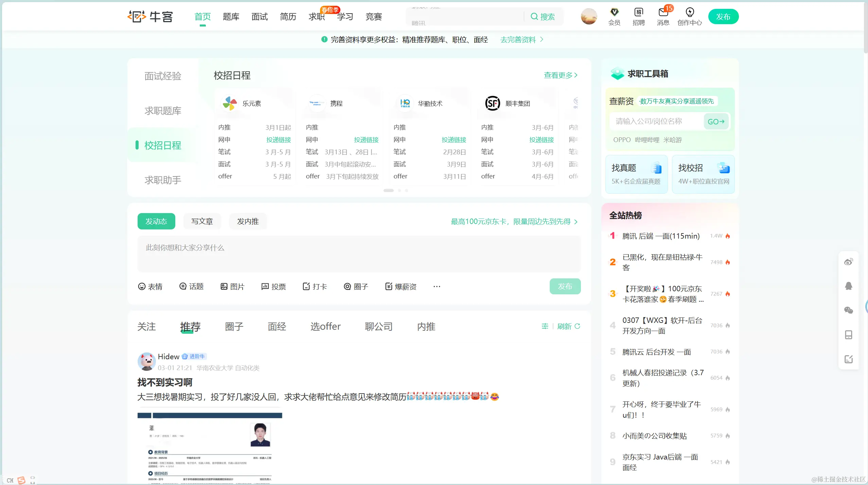The width and height of the screenshot is (868, 485).
Task: Select a circle with 圈子 in the post toolbar
Action: 356,287
